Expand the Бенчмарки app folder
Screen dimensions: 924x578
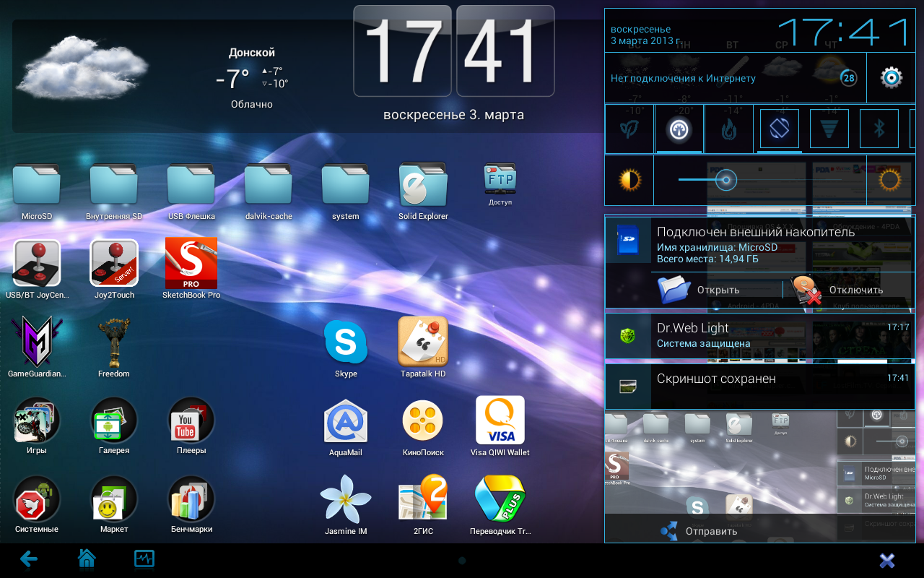[191, 499]
